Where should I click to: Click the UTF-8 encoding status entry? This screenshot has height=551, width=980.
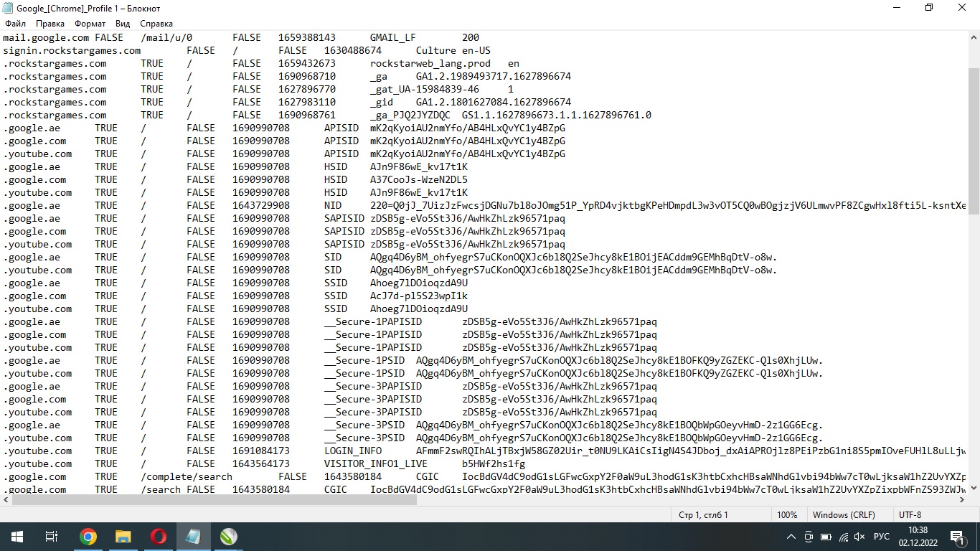(910, 514)
